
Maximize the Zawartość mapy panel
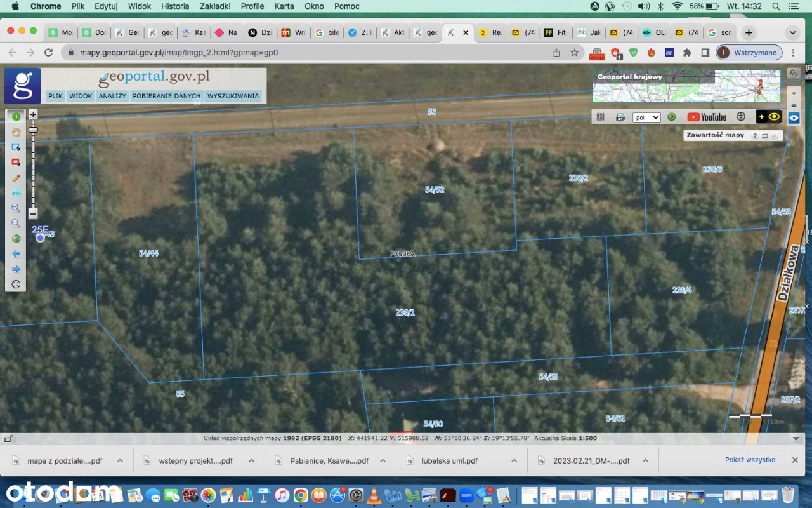764,136
